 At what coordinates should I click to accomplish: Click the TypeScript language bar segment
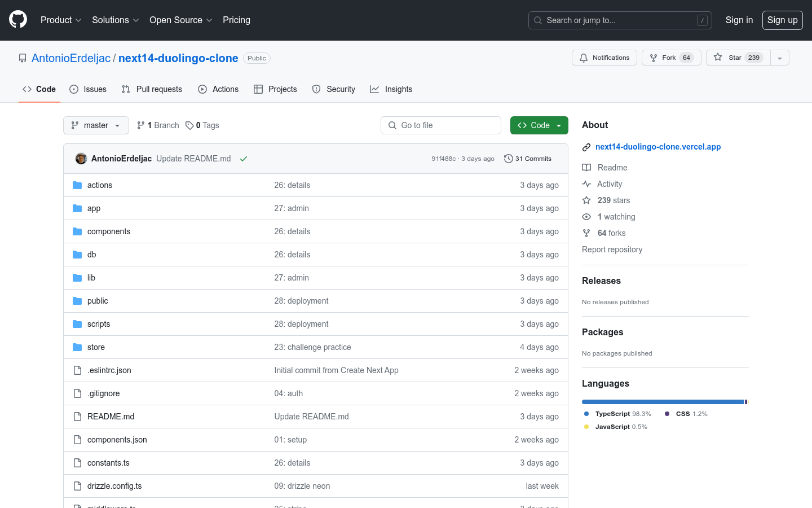[x=663, y=402]
